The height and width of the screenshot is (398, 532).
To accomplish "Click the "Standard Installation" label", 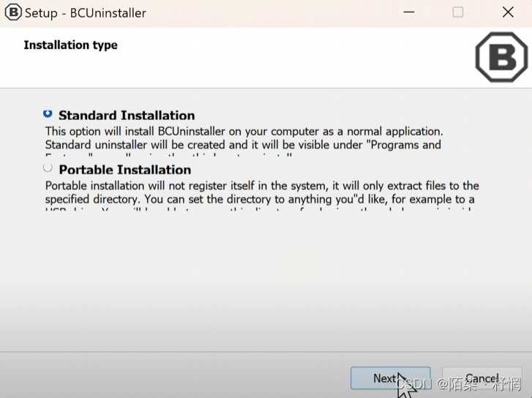I will coord(127,116).
